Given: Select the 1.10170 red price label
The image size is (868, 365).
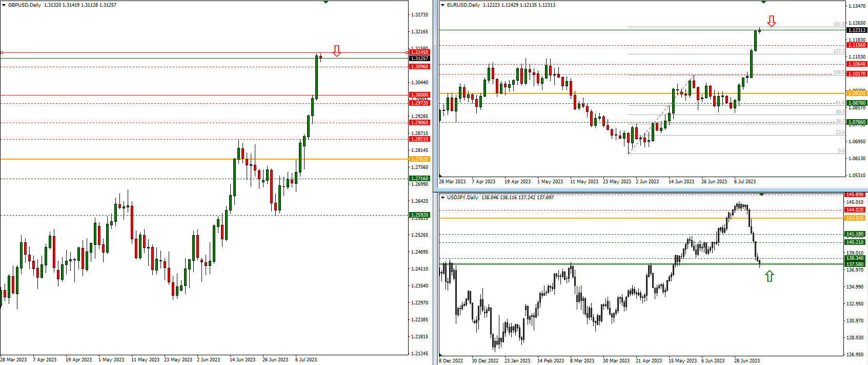Looking at the screenshot, I should pyautogui.click(x=856, y=74).
